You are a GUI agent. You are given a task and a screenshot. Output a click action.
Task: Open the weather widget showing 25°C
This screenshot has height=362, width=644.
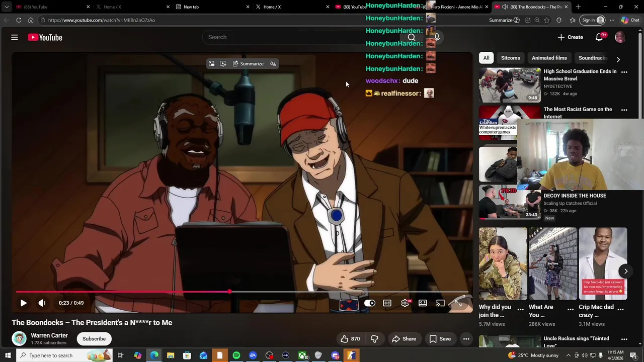[533, 355]
